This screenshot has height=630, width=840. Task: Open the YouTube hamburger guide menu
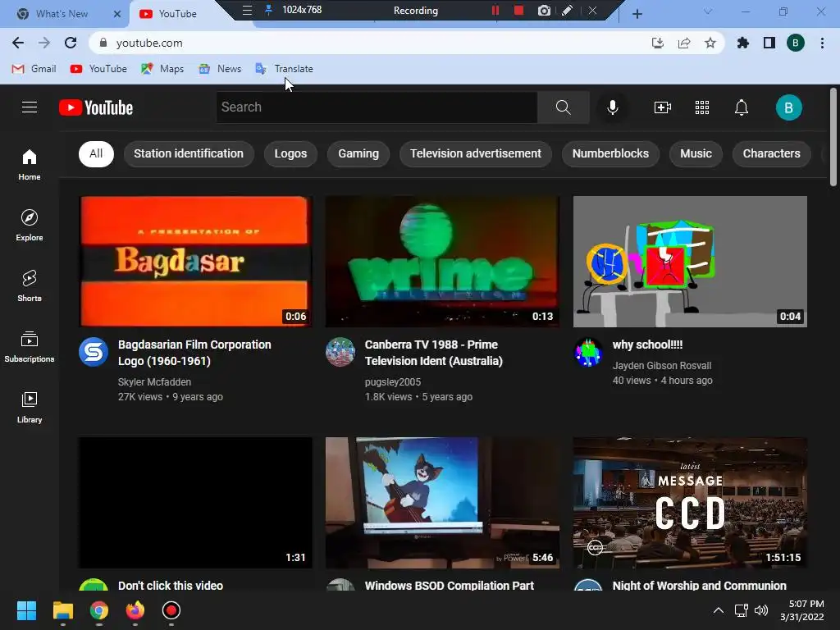pyautogui.click(x=30, y=107)
